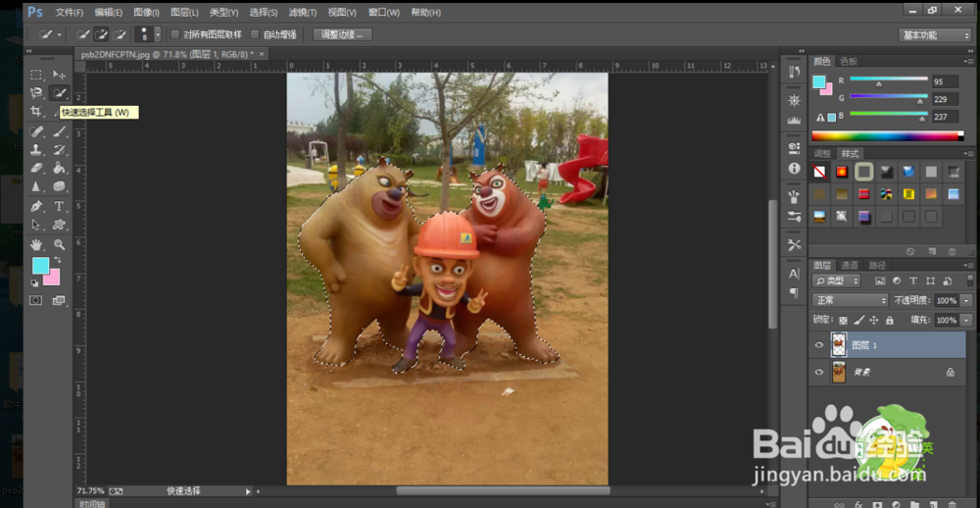This screenshot has width=980, height=508.
Task: Open the Styles panel flyout menu
Action: coord(969,154)
